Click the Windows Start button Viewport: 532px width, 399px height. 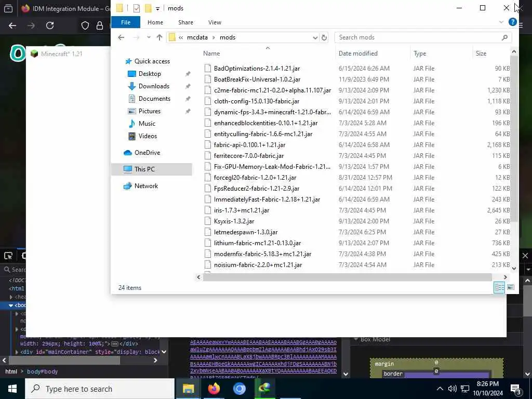point(12,389)
